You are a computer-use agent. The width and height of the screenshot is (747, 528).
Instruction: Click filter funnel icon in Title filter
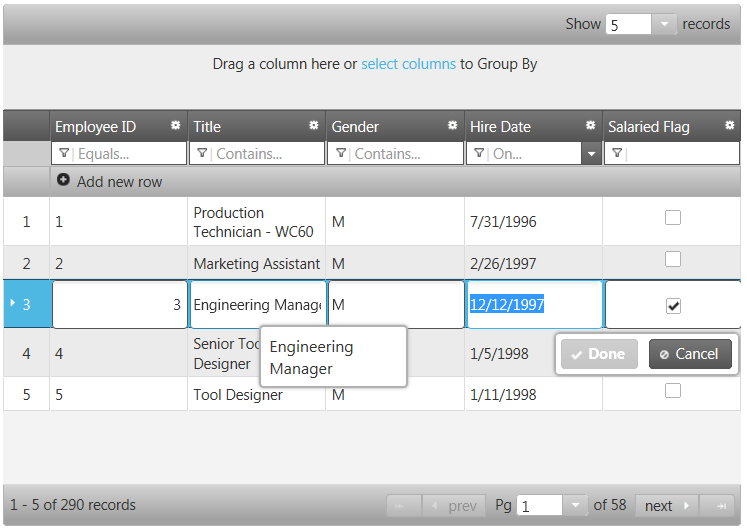tap(203, 154)
